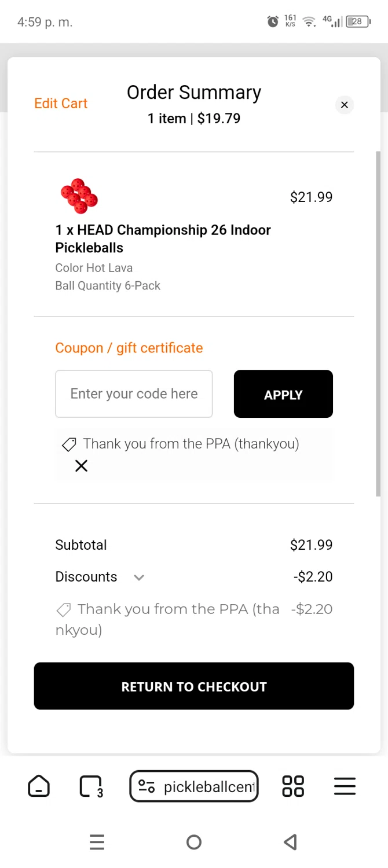Image resolution: width=388 pixels, height=868 pixels.
Task: Tap the Android back triangle button
Action: pos(291,842)
